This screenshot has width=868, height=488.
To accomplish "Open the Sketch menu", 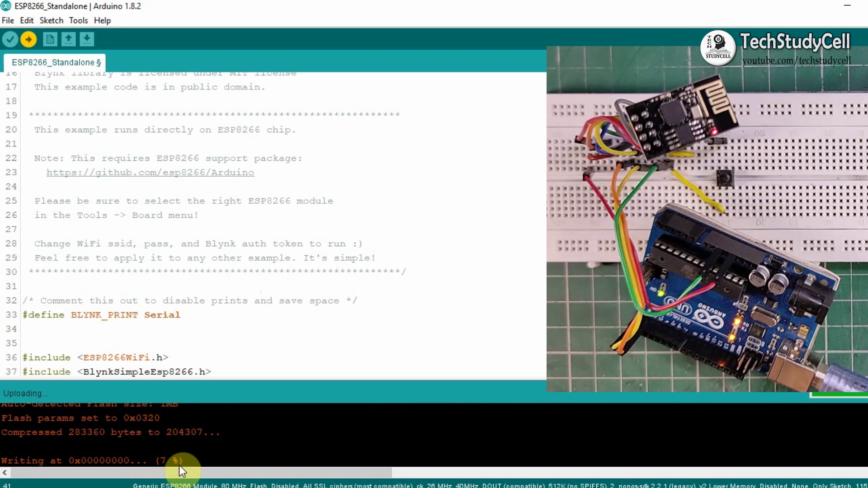I will [x=51, y=20].
